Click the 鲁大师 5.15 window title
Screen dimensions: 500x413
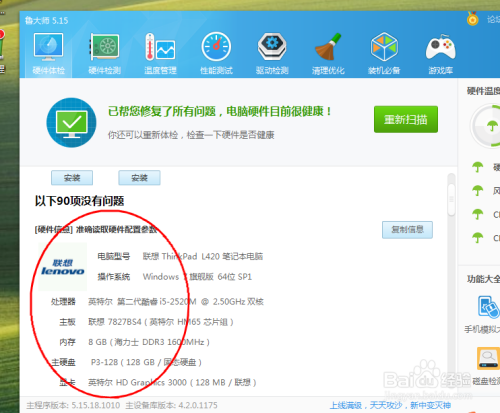(46, 21)
